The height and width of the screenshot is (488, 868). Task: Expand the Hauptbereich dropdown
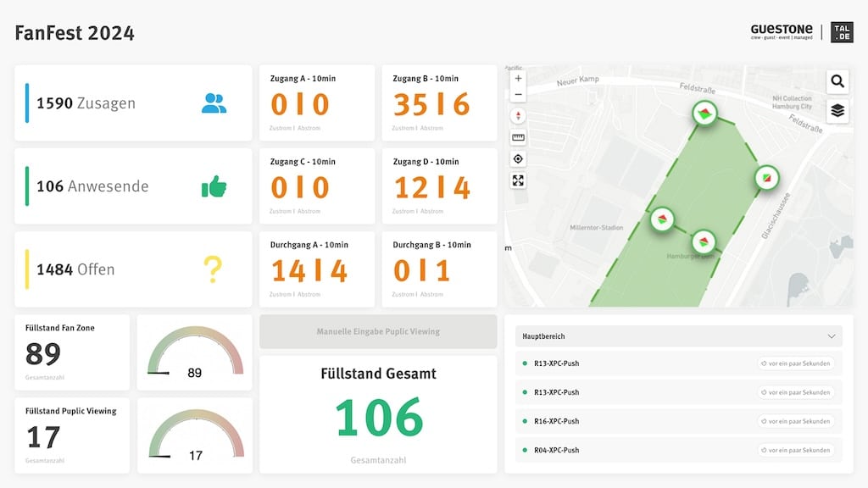(x=831, y=336)
